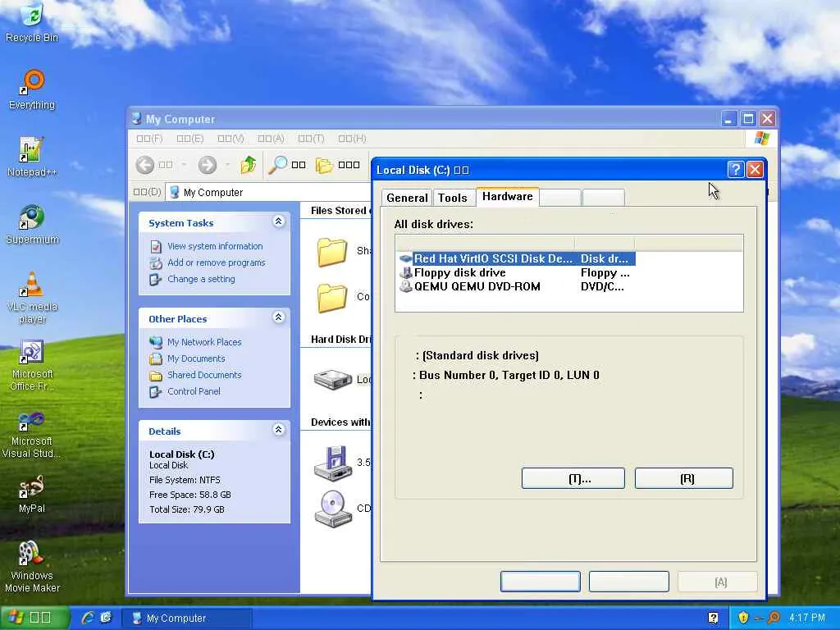Open the Recycle Bin desktop icon
This screenshot has height=630, width=840.
tap(32, 23)
